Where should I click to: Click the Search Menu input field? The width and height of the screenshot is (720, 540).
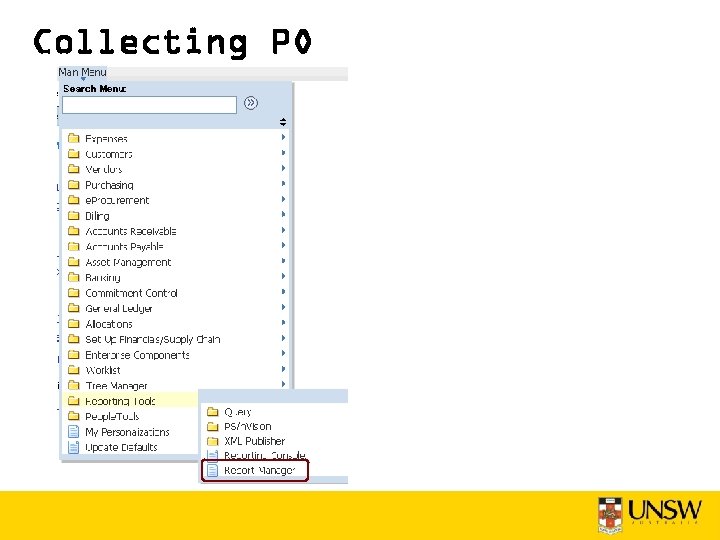pos(149,105)
